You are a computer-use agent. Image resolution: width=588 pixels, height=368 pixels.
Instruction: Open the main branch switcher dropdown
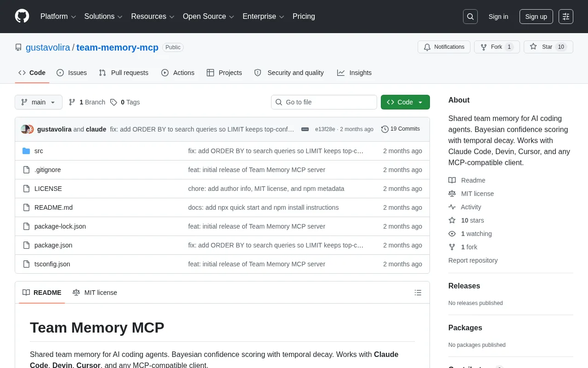[x=39, y=102]
